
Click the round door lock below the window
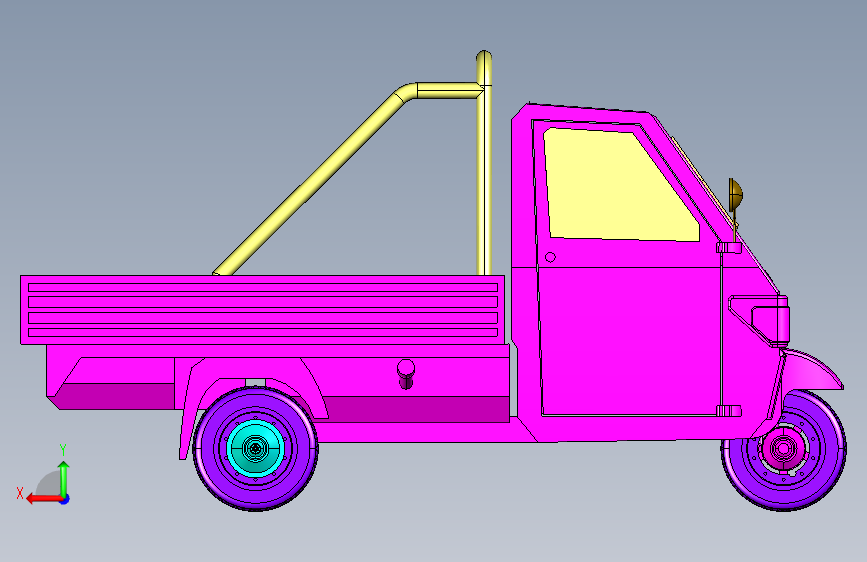pos(550,257)
